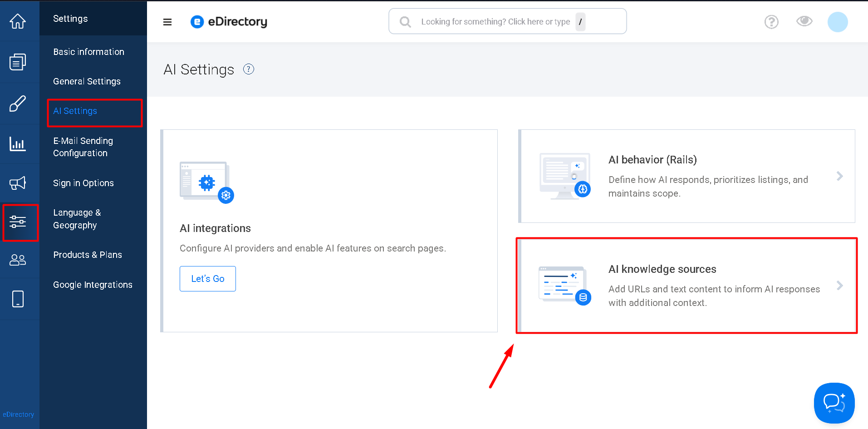Open Basic information settings
This screenshot has height=429, width=868.
pos(88,52)
